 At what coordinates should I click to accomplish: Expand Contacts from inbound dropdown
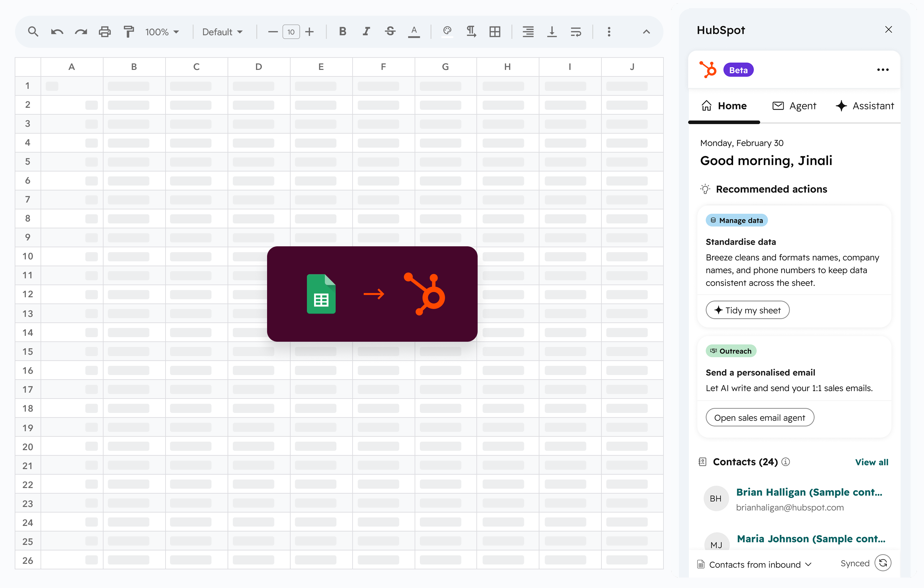click(755, 564)
